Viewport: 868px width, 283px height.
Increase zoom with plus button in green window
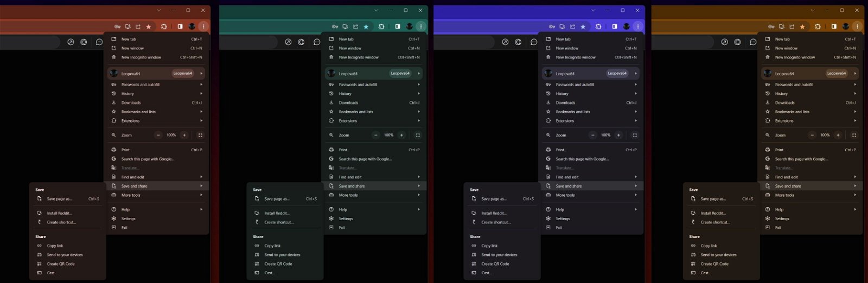pos(401,135)
